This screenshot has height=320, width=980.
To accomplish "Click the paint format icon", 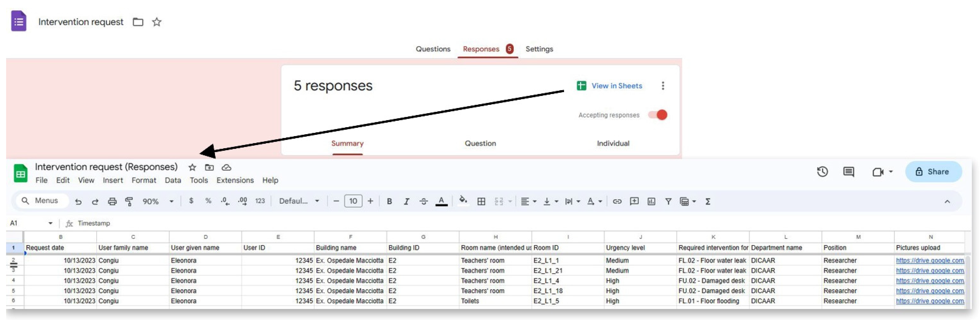I will tap(129, 202).
